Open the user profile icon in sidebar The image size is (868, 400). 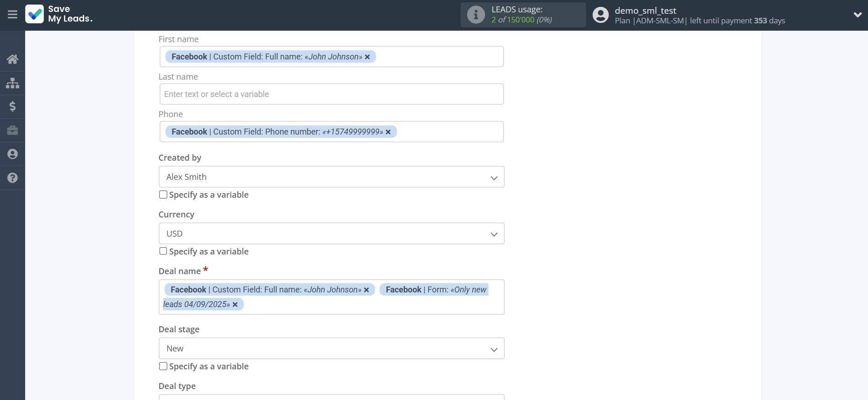click(12, 154)
